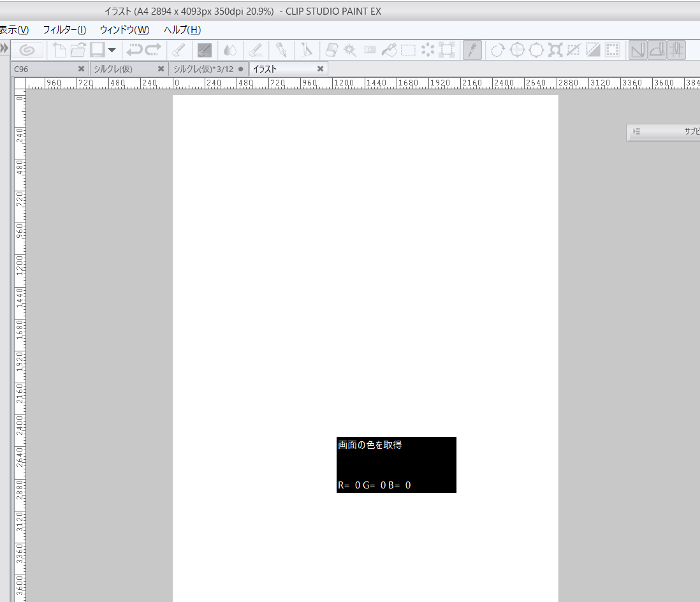
Task: Open the ヘルプ menu
Action: (182, 30)
